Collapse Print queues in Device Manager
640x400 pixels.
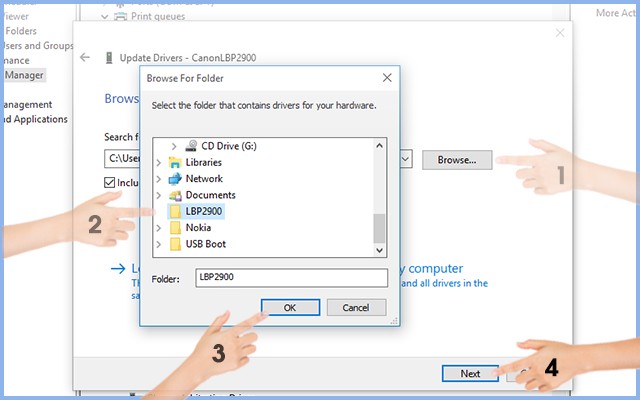105,17
